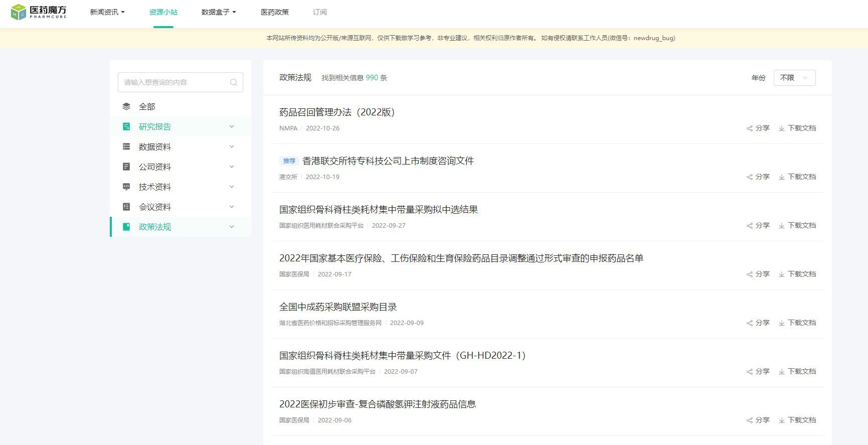
Task: Click share icon for 全国中成药采购联盟 row
Action: point(750,323)
